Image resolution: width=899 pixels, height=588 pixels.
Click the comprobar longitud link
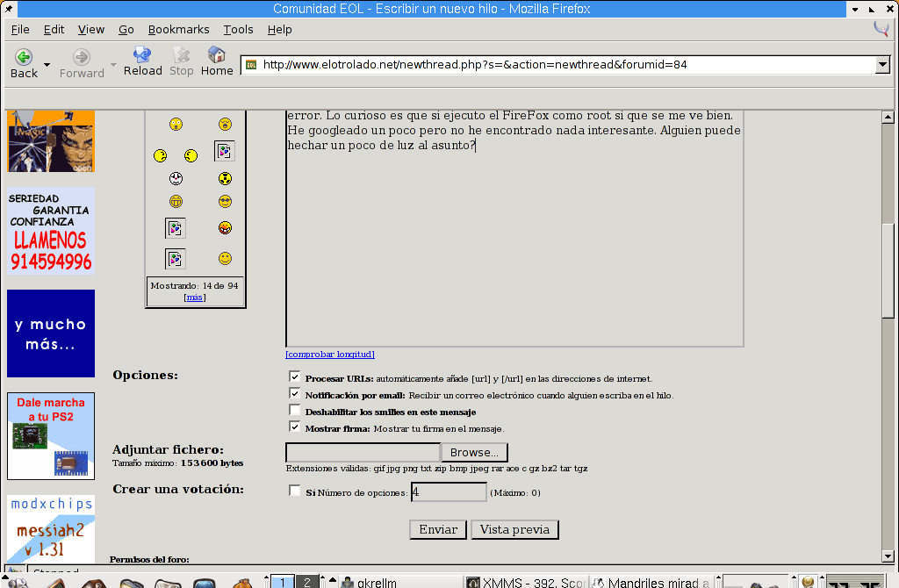point(330,355)
